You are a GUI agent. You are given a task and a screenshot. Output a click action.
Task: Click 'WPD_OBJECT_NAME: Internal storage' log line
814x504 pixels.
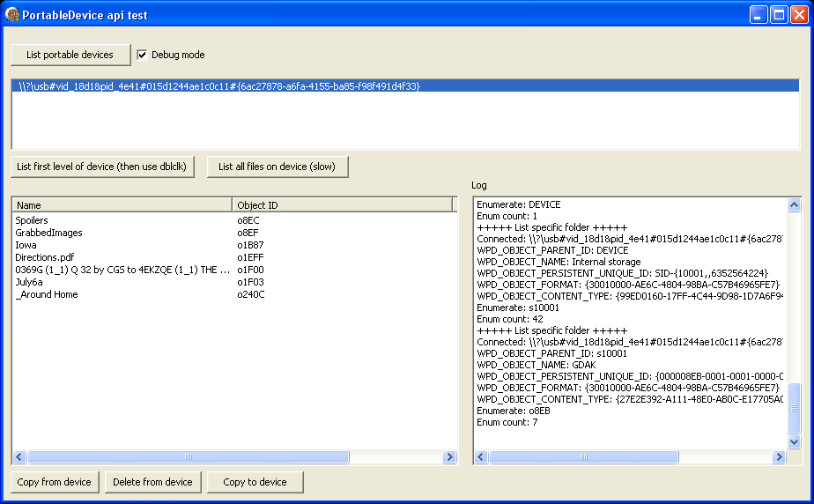coord(559,262)
